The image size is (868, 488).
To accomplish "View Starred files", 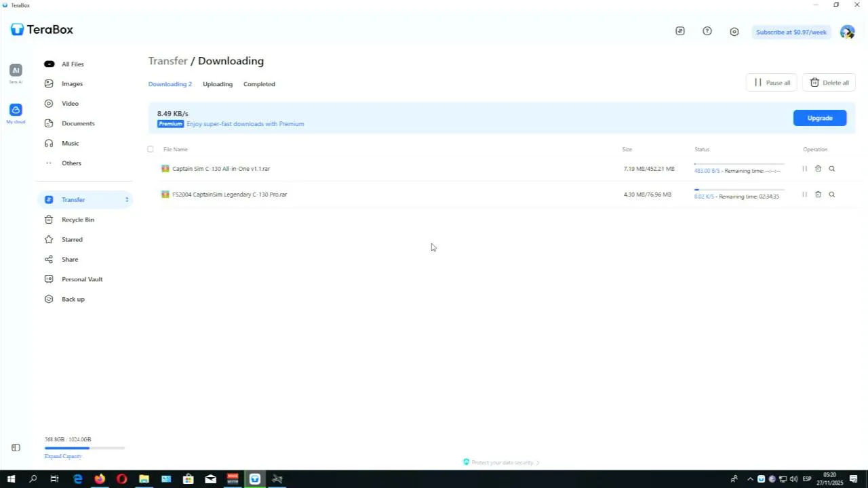I will 72,239.
